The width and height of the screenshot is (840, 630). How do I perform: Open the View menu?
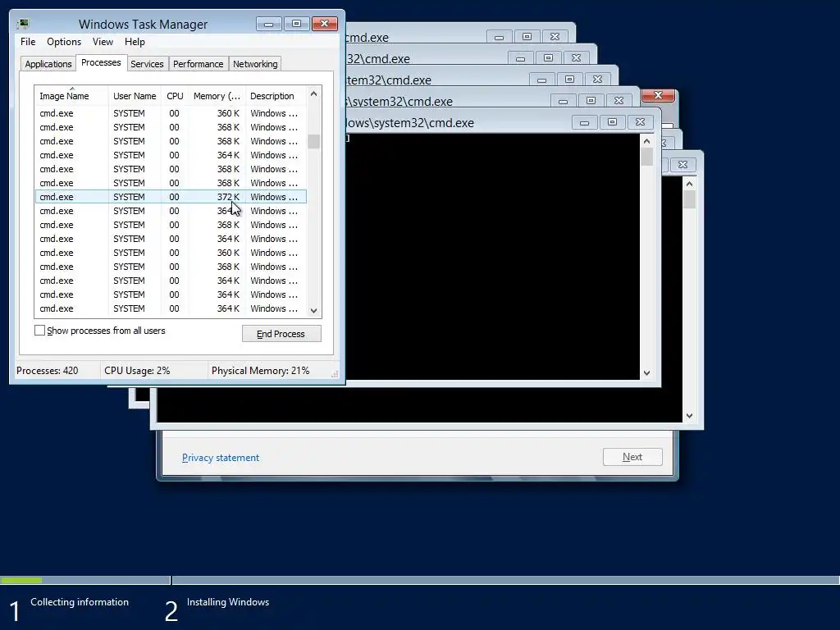(x=103, y=42)
